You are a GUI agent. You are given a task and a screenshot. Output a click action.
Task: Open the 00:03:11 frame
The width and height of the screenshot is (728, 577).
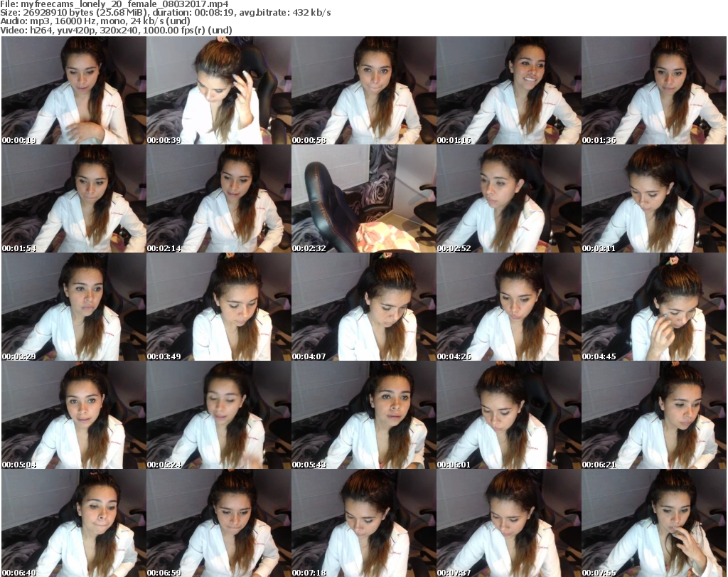654,198
